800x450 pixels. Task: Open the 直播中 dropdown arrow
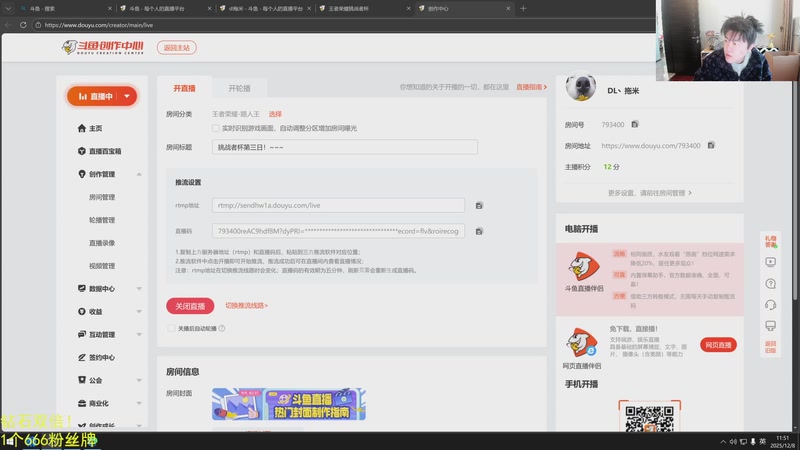tap(127, 96)
